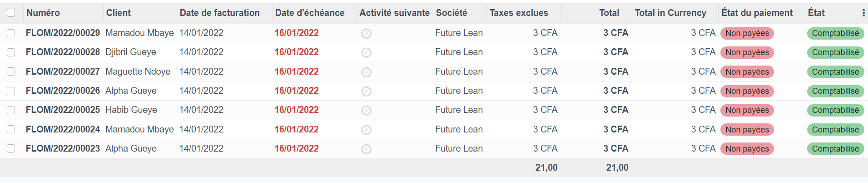Click activity clock icon for FLOM/2022/00023
The height and width of the screenshot is (183, 868).
pos(366,149)
